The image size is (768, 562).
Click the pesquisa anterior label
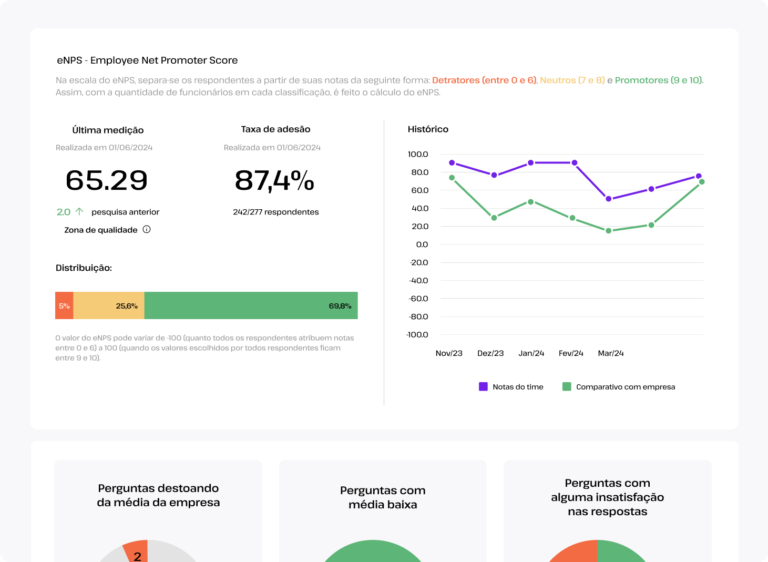[125, 212]
